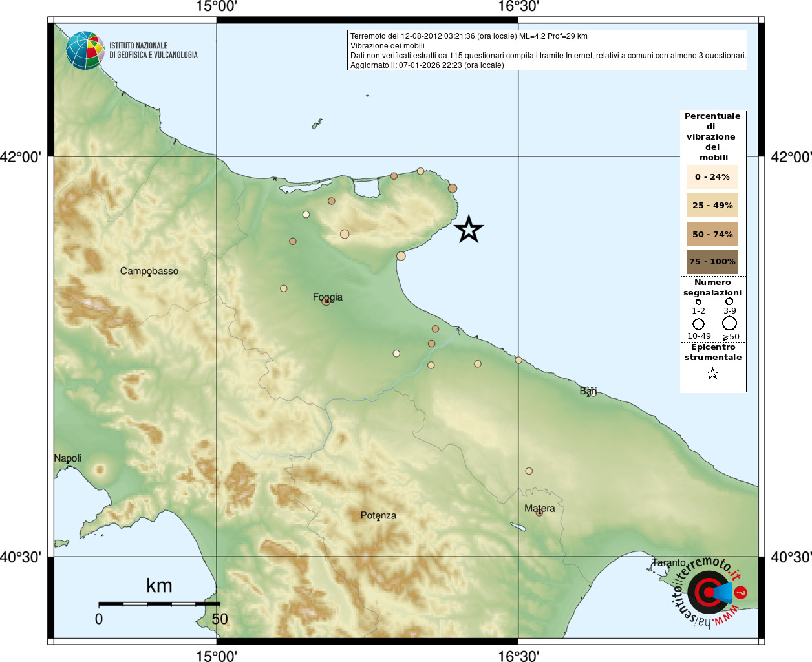Pick the 50 - 74% legend swatch
Viewport: 812px width, 662px height.
pyautogui.click(x=712, y=234)
